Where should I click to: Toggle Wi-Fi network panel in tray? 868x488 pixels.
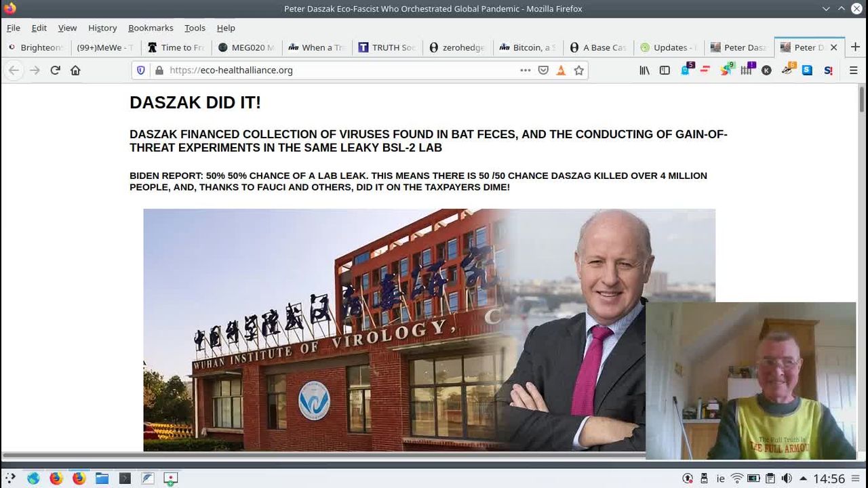pos(737,479)
